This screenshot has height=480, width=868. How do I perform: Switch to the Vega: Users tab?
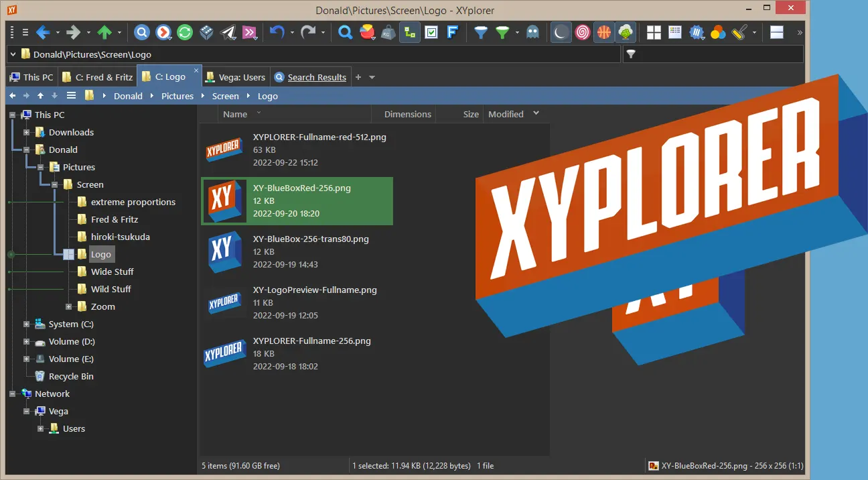point(236,77)
